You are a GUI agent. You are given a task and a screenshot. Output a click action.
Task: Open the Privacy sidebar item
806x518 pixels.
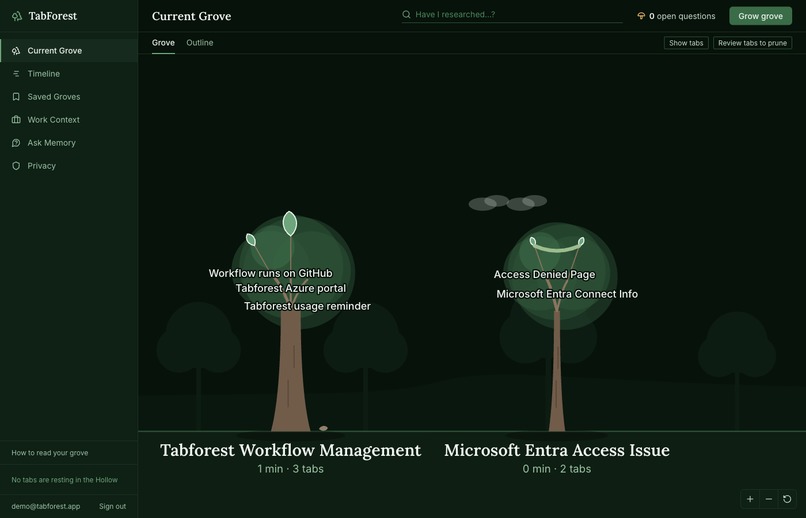tap(69, 166)
